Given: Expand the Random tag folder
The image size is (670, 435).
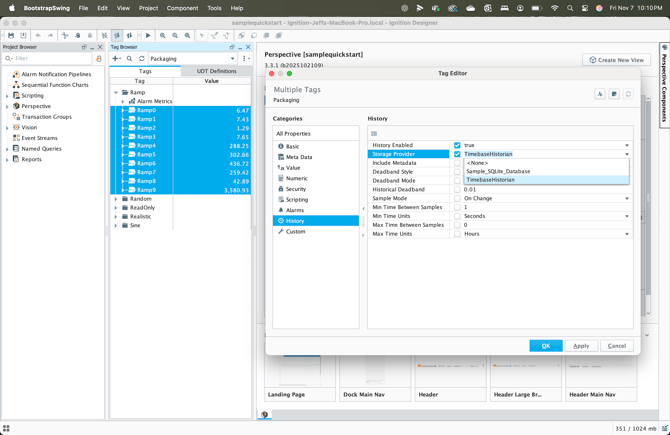Looking at the screenshot, I should pyautogui.click(x=116, y=199).
